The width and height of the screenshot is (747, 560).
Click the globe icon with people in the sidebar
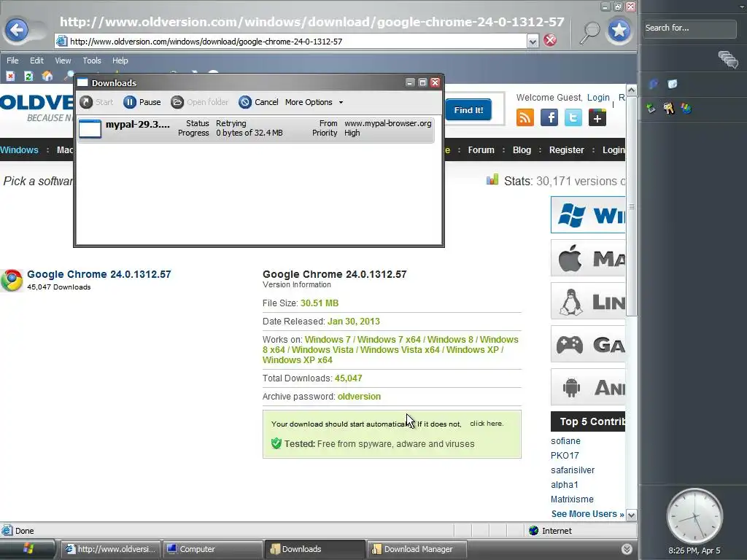click(686, 109)
